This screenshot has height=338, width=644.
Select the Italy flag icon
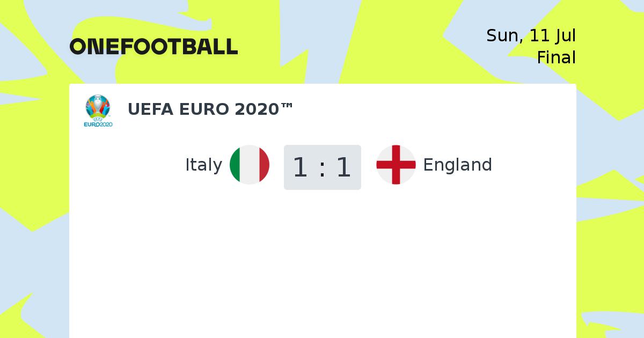pos(250,165)
